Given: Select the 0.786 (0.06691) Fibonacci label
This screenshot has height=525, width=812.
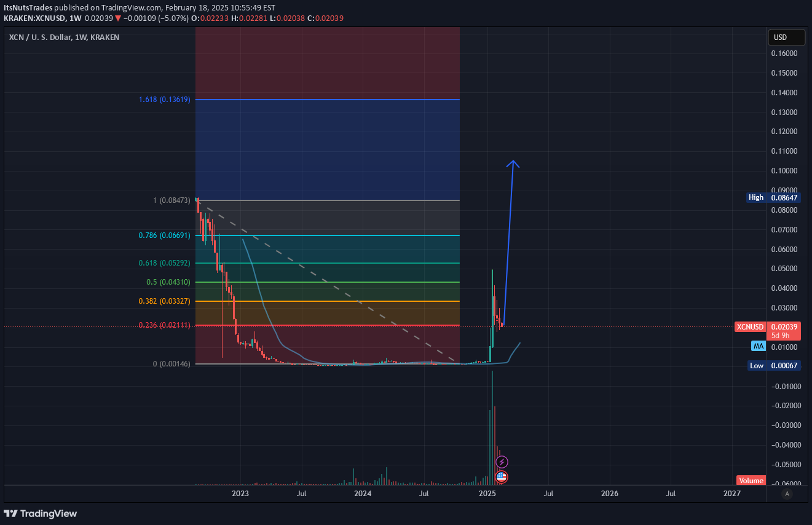Looking at the screenshot, I should 165,235.
